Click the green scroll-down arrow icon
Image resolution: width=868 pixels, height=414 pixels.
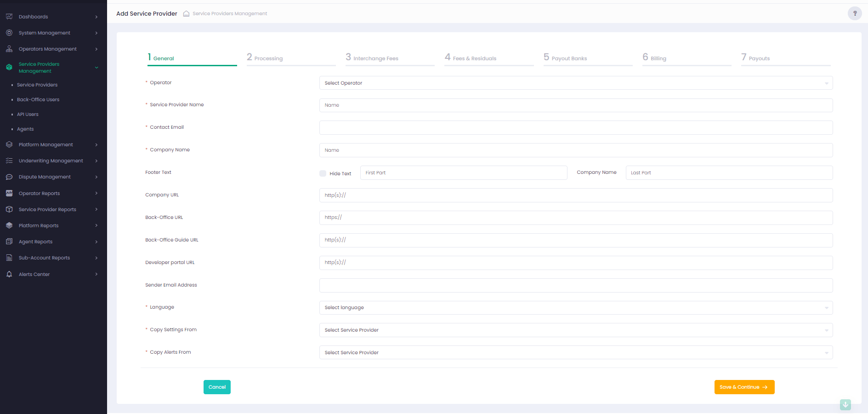point(845,405)
